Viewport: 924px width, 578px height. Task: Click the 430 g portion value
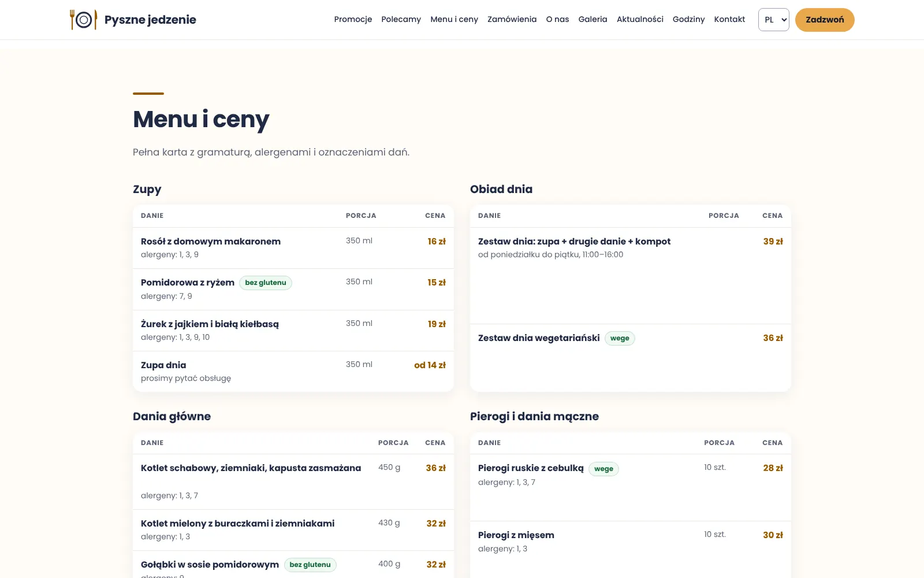(389, 523)
